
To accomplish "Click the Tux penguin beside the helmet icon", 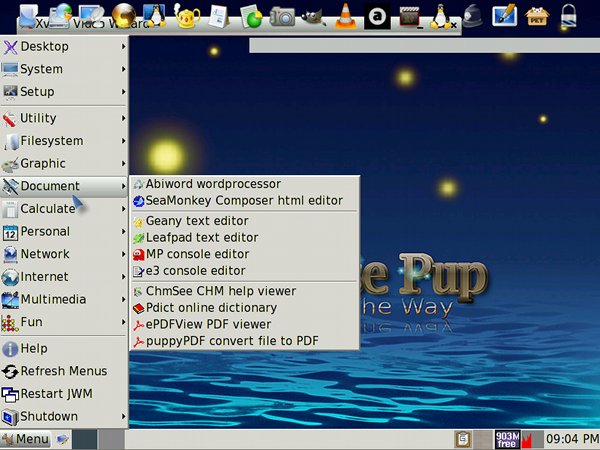I will (x=441, y=16).
